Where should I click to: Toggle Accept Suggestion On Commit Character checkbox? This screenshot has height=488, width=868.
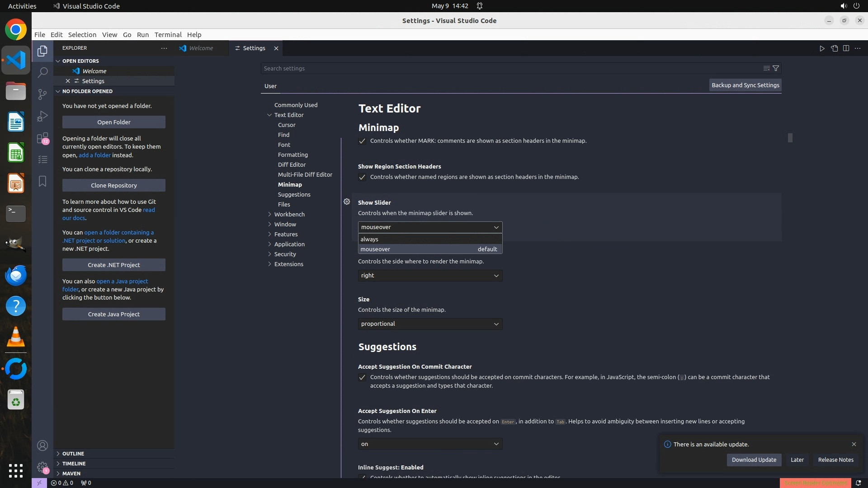(362, 377)
